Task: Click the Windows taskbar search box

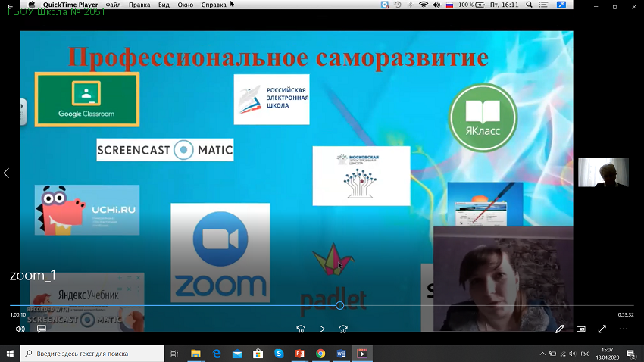Action: coord(92,354)
